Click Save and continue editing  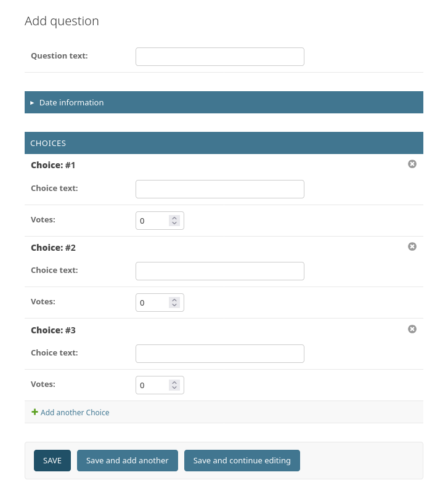click(242, 460)
